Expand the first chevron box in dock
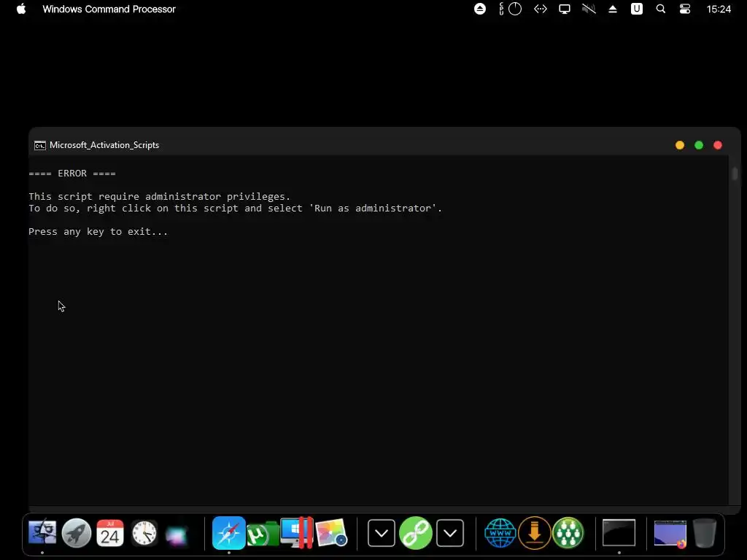 382,533
